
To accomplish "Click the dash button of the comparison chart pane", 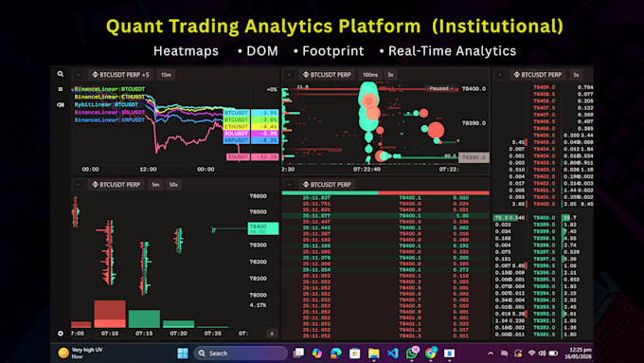I will [x=79, y=75].
